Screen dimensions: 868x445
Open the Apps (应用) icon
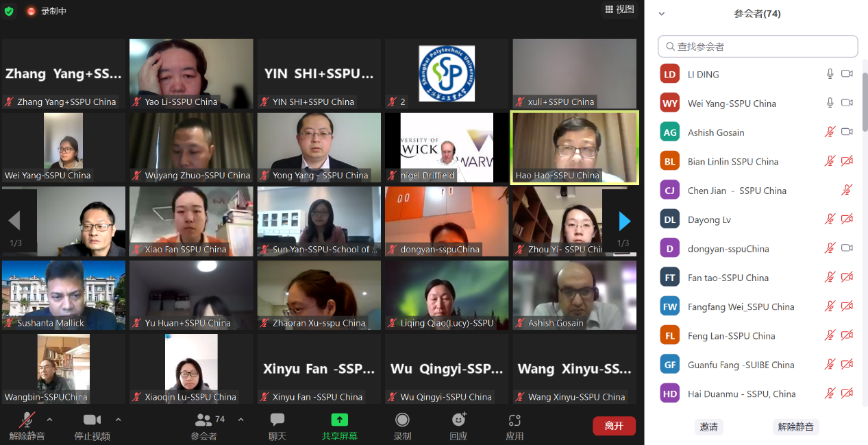point(514,420)
